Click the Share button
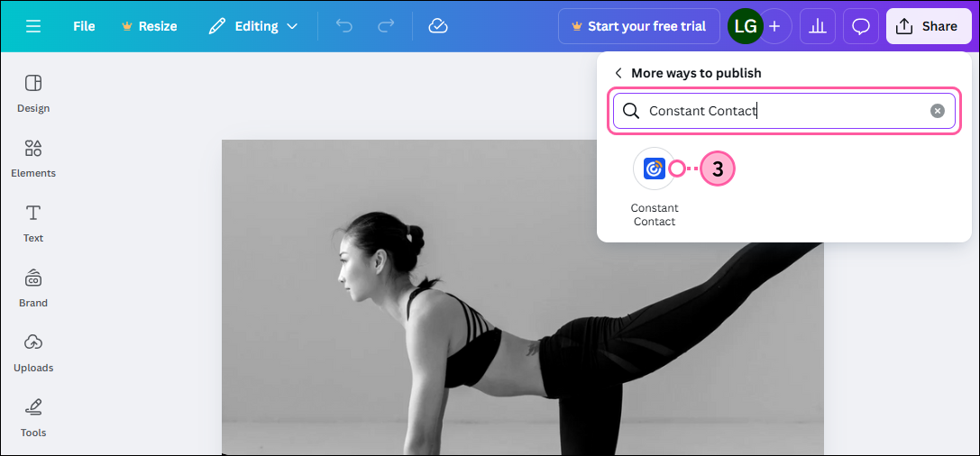Viewport: 980px width, 456px height. [927, 26]
